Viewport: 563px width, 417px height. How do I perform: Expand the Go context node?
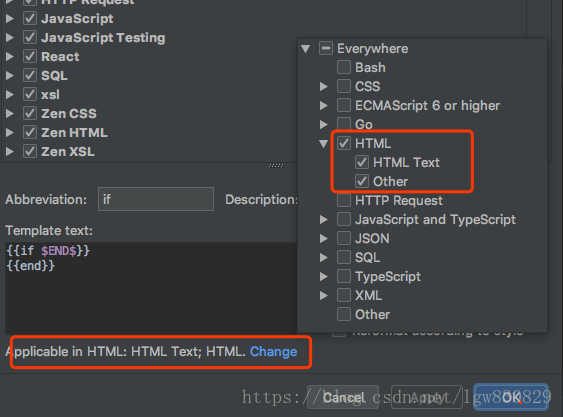pos(324,124)
